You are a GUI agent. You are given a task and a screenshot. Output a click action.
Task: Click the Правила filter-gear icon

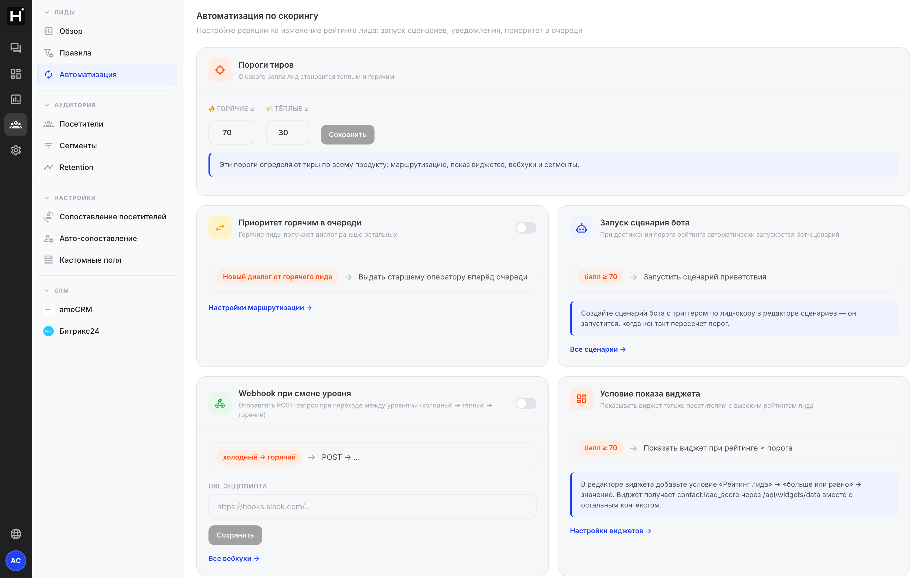(49, 53)
